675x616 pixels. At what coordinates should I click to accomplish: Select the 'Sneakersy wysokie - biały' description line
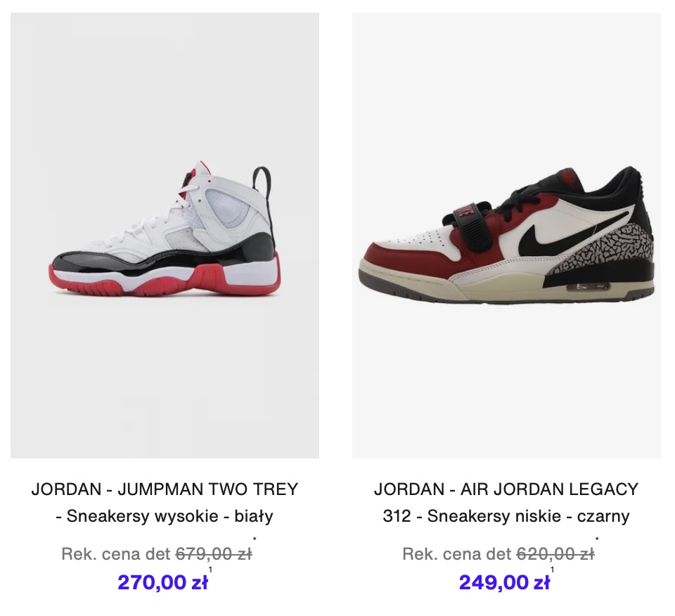click(165, 515)
